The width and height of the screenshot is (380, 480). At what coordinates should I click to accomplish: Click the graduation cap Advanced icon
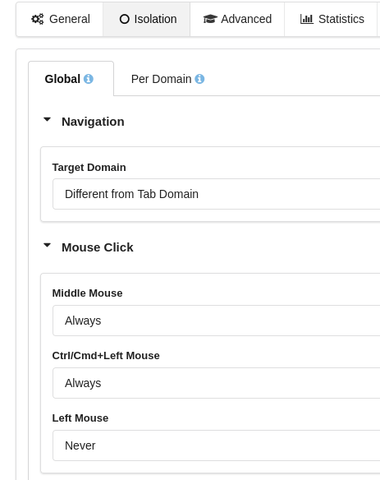coord(210,19)
